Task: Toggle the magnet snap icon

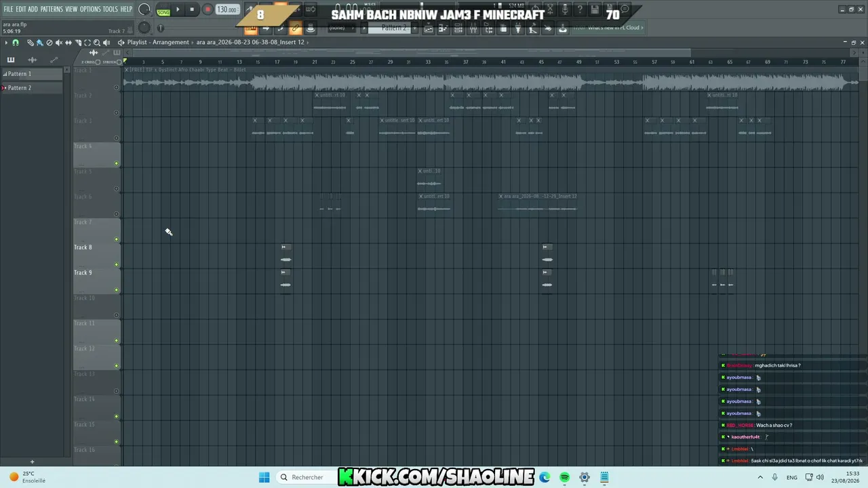Action: tap(15, 42)
